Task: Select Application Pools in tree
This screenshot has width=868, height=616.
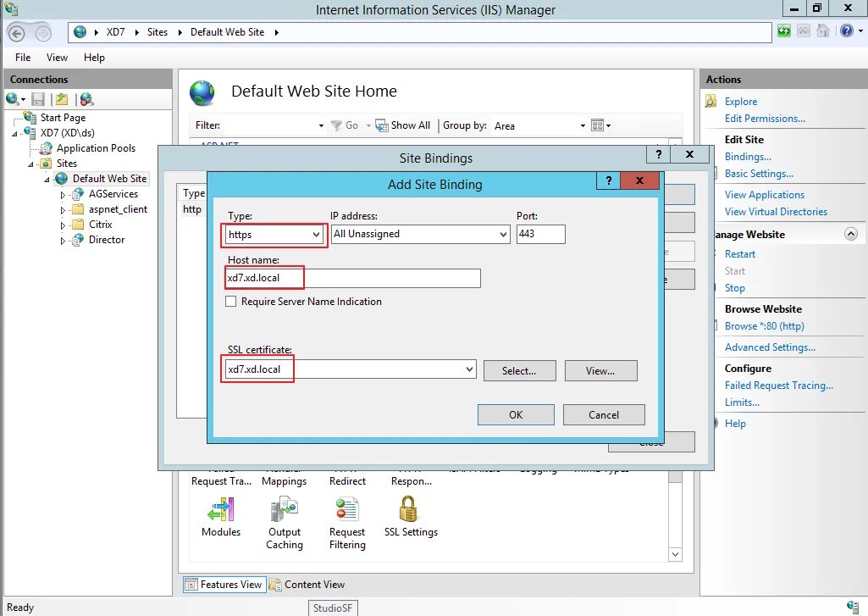Action: point(96,148)
